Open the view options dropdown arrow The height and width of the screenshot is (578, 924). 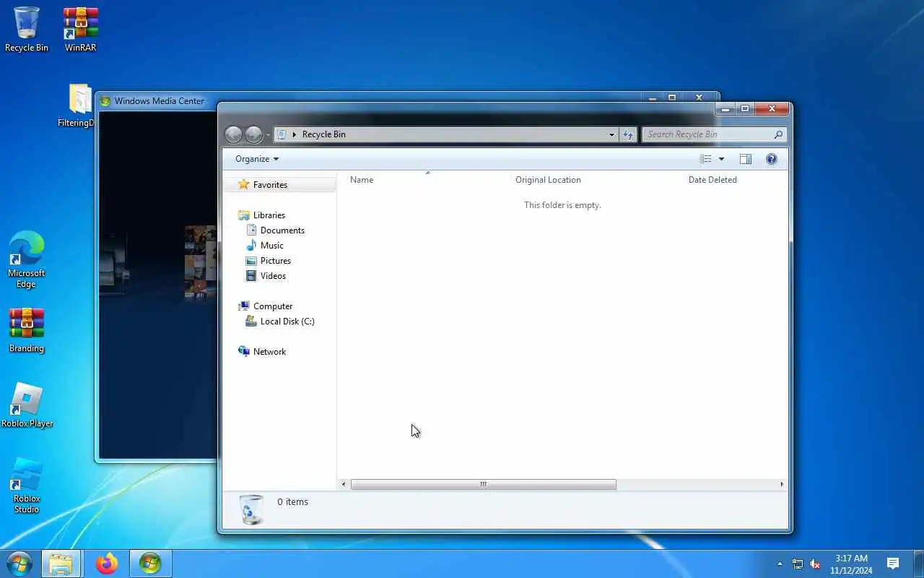(x=720, y=159)
